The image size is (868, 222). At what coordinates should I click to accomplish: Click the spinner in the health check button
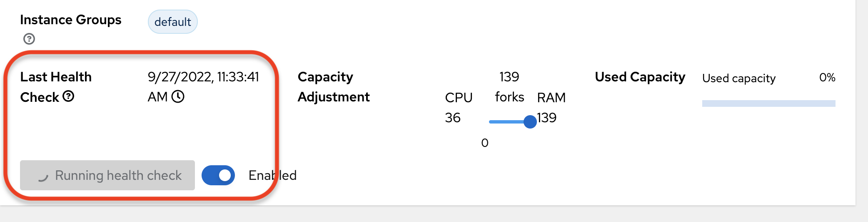point(43,176)
